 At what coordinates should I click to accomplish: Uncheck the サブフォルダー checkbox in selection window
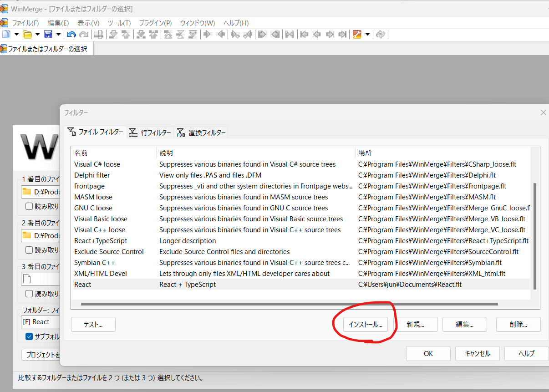[x=29, y=336]
